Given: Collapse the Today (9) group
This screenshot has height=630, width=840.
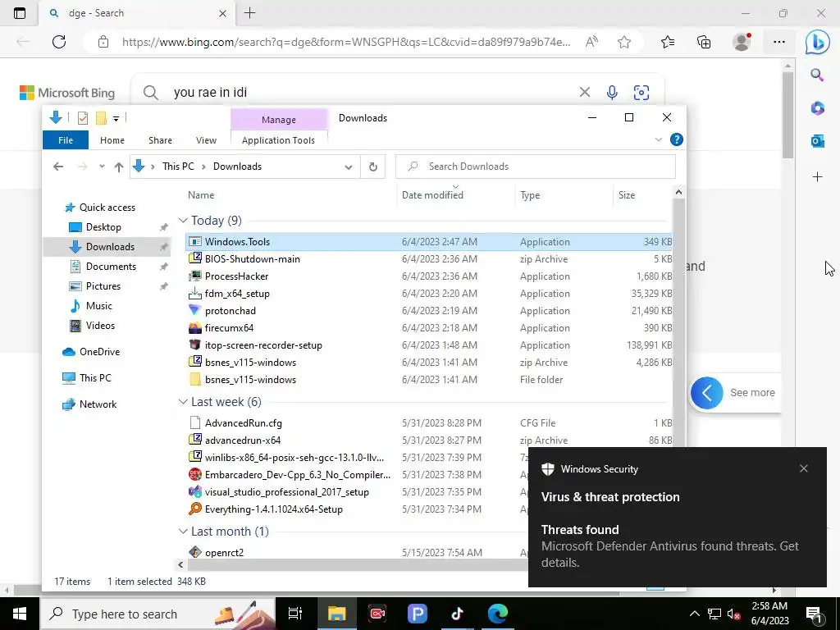Looking at the screenshot, I should tap(183, 221).
